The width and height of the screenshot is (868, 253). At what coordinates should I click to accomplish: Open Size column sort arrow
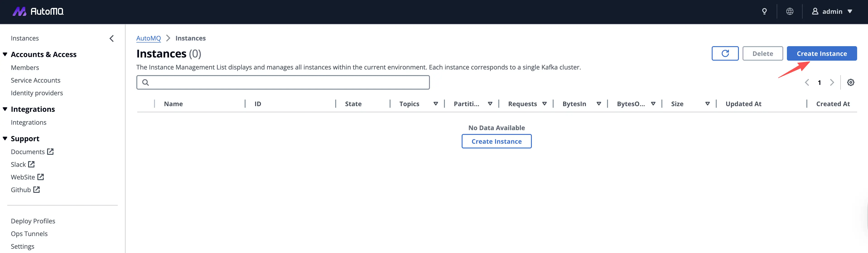tap(707, 104)
